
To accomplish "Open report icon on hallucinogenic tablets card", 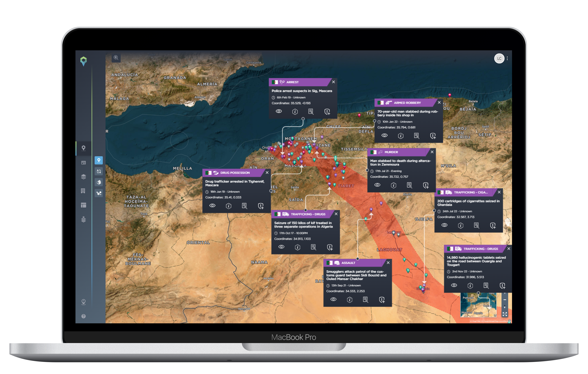I will tap(486, 286).
